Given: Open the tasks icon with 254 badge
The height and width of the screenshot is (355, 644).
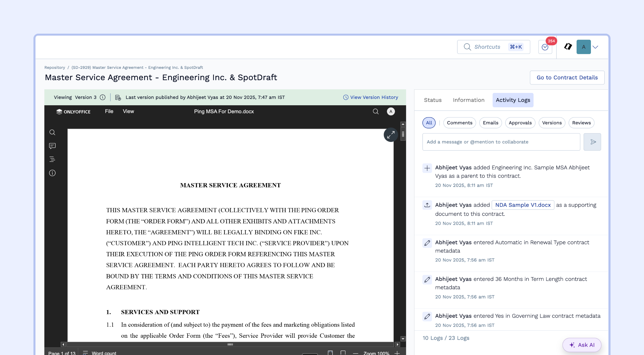Looking at the screenshot, I should click(545, 47).
